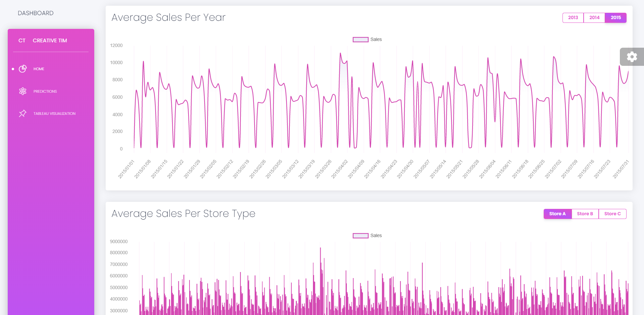Viewport: 644px width, 315px height.
Task: Click the Dashboard title link
Action: (36, 13)
